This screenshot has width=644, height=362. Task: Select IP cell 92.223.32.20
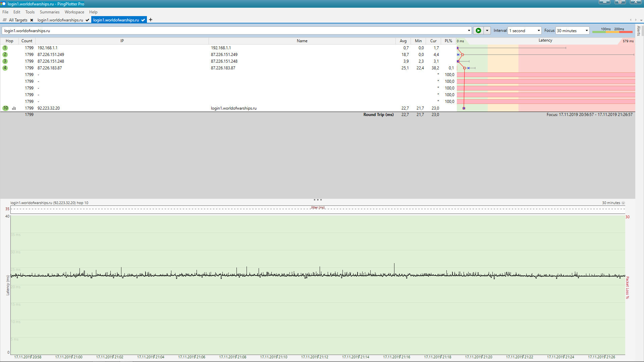point(49,108)
